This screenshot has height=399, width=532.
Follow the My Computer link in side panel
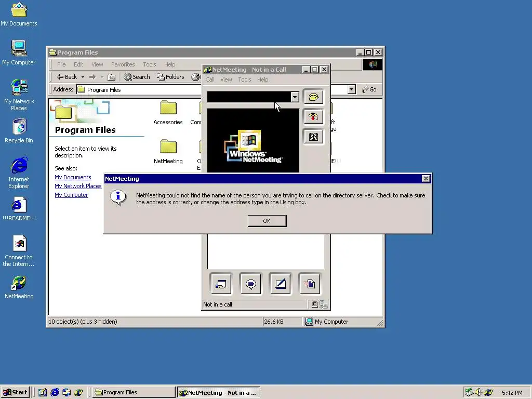pos(71,195)
